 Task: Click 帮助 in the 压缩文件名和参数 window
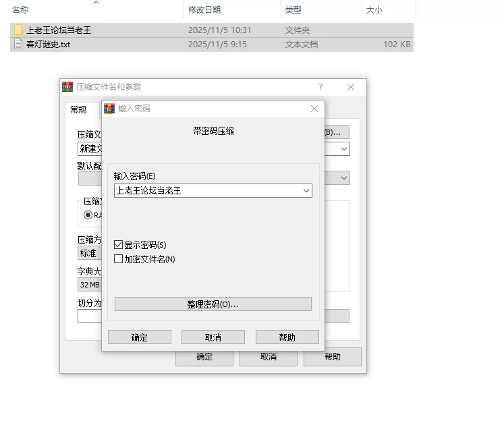[x=333, y=357]
